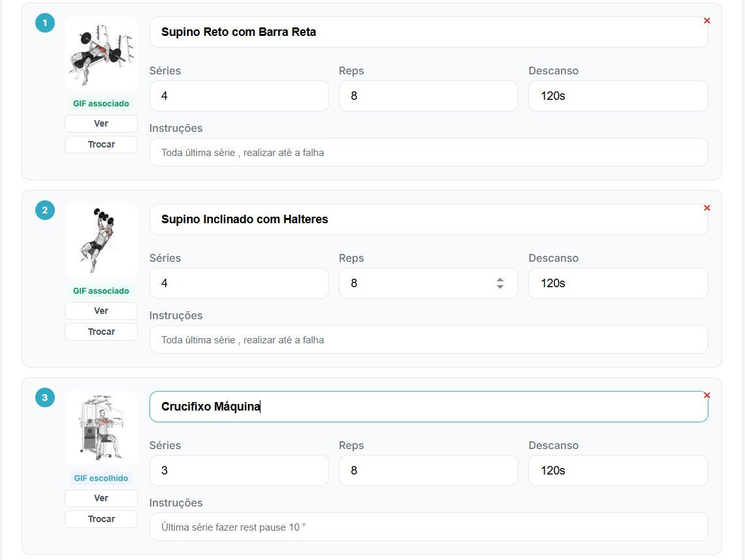Click Descanso field of Crucifixo Máquina

click(x=618, y=470)
